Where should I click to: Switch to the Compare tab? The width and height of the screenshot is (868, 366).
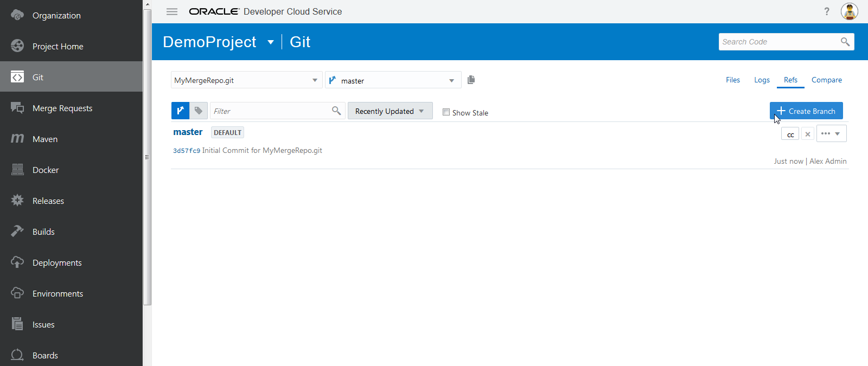[x=827, y=80]
